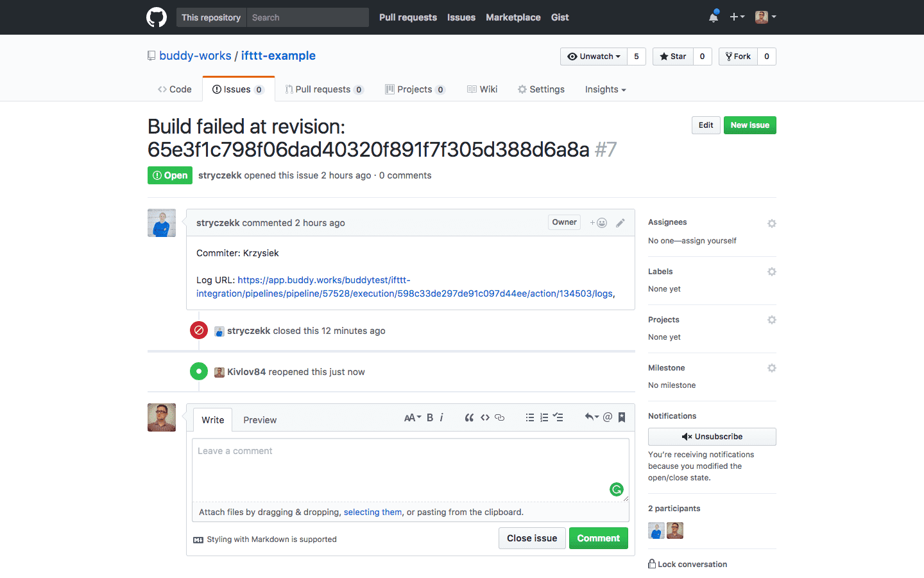Add a numbered list

(x=544, y=417)
